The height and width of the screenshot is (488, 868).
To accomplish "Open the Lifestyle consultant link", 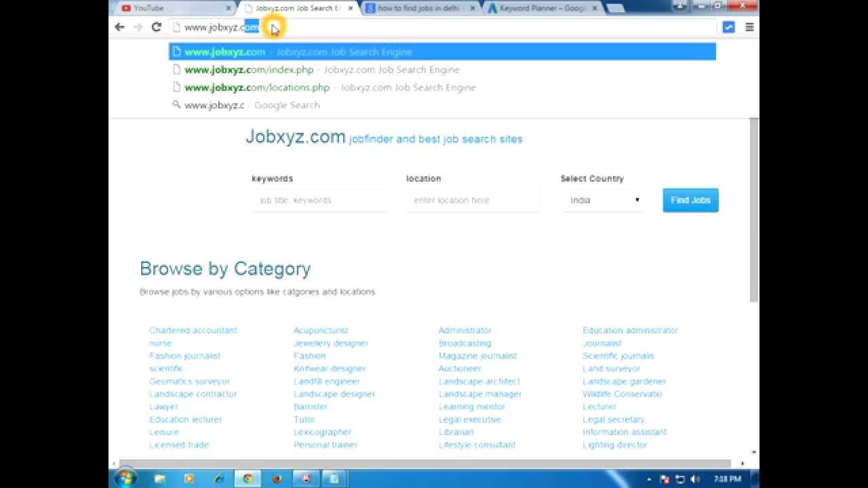I will 477,445.
